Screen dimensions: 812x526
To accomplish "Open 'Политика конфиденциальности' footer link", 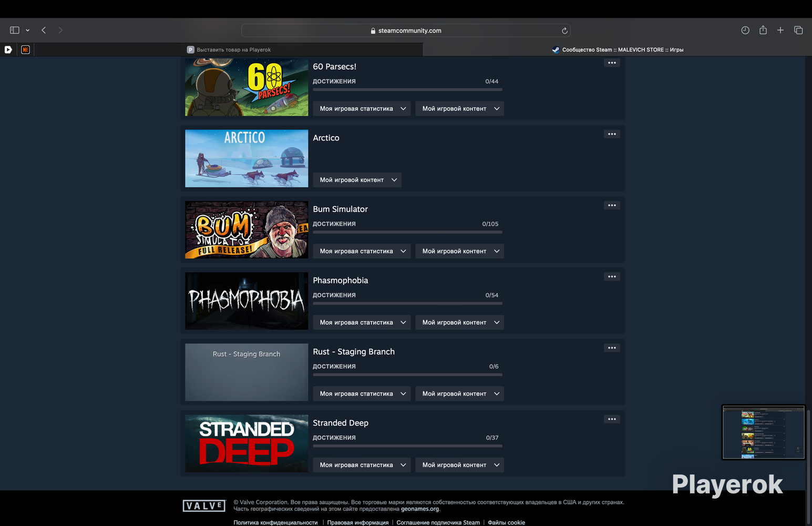I will 275,522.
